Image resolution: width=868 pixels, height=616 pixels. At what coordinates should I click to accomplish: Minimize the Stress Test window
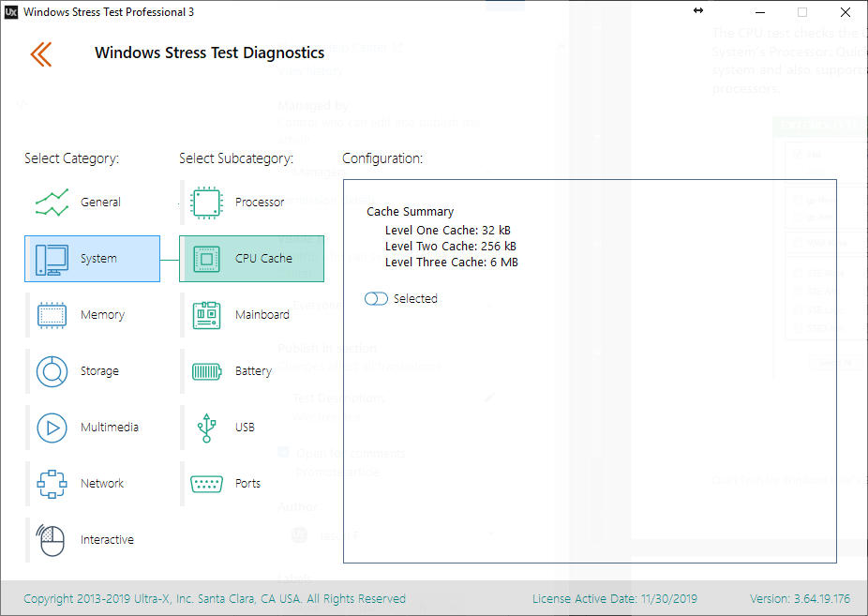pyautogui.click(x=760, y=12)
